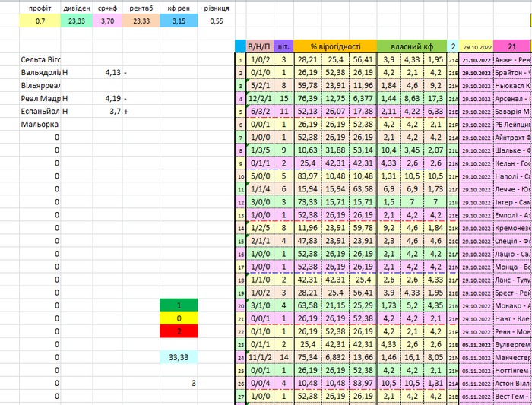Viewport: 532px width, 405px height.
Task: Click the orange '% вірогідності' header
Action: pos(335,46)
